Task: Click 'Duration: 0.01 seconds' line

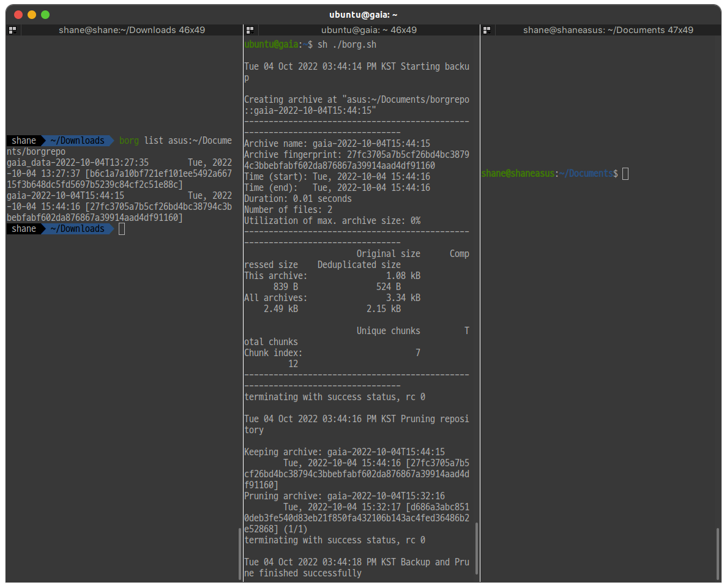Action: point(297,199)
